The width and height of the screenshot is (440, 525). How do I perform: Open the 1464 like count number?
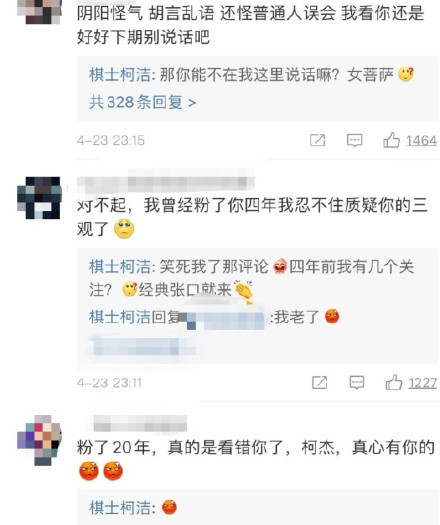click(x=421, y=141)
